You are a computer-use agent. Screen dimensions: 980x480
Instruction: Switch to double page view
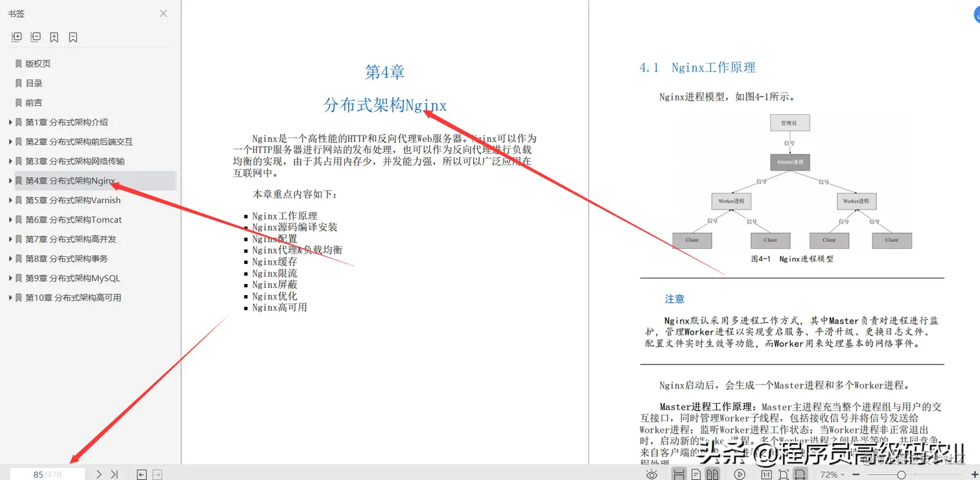pos(712,474)
